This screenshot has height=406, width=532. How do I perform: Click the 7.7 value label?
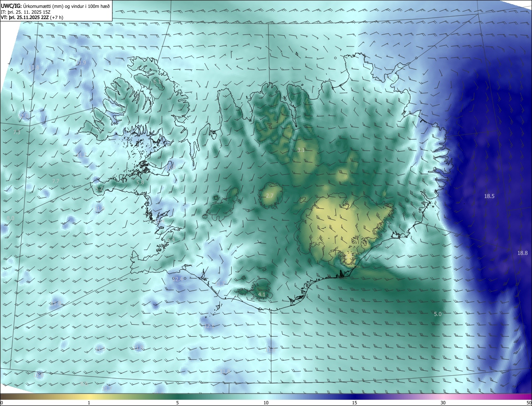(56, 181)
